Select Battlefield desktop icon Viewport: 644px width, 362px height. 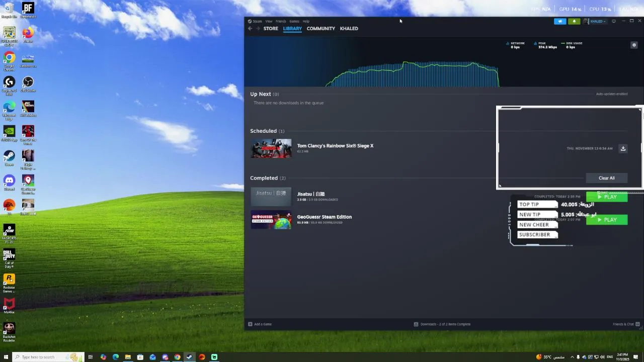point(28,10)
